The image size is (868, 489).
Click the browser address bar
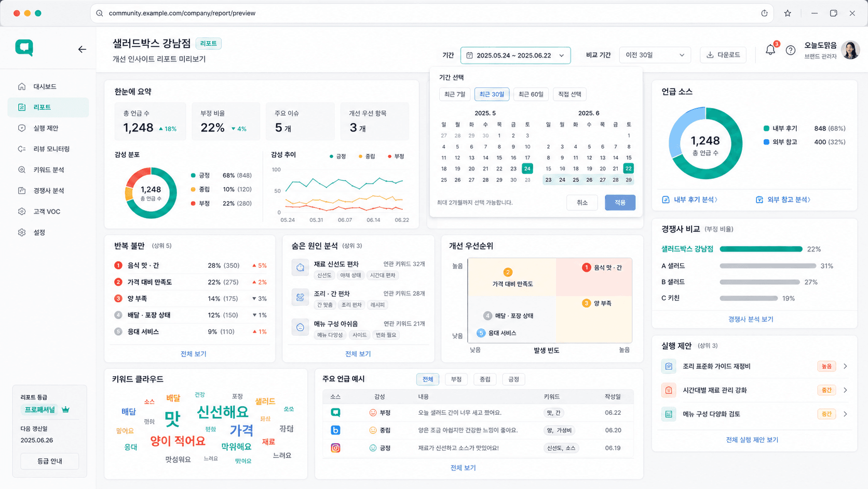[x=432, y=13]
